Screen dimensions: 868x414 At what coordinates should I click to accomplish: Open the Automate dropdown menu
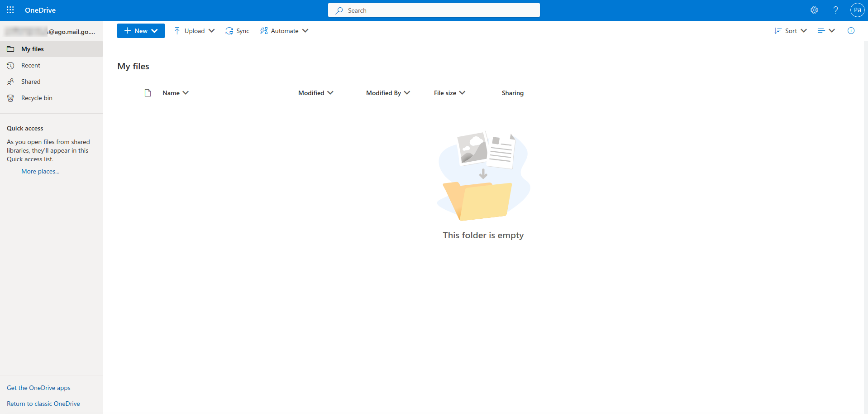click(x=284, y=31)
